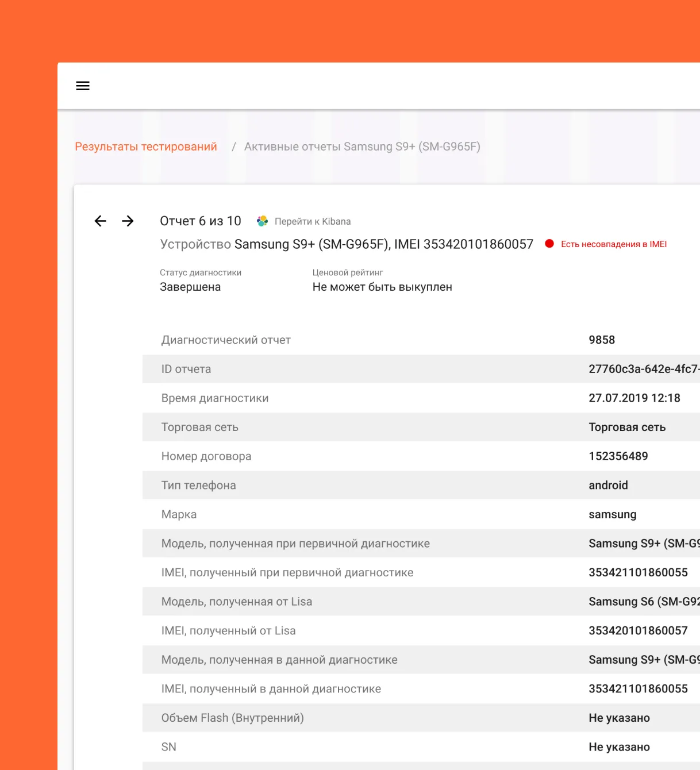Click the 'Завершена' diagnostic status value
The height and width of the screenshot is (770, 700).
190,287
